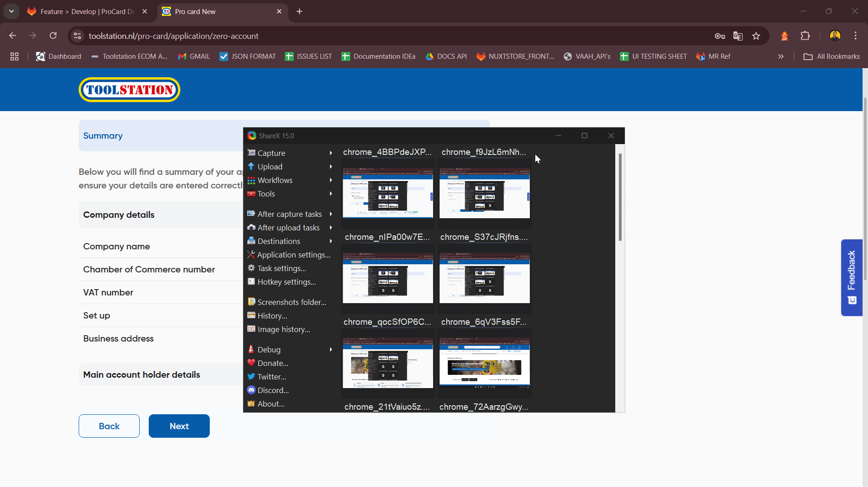Click the Next button
The width and height of the screenshot is (868, 487).
179,426
